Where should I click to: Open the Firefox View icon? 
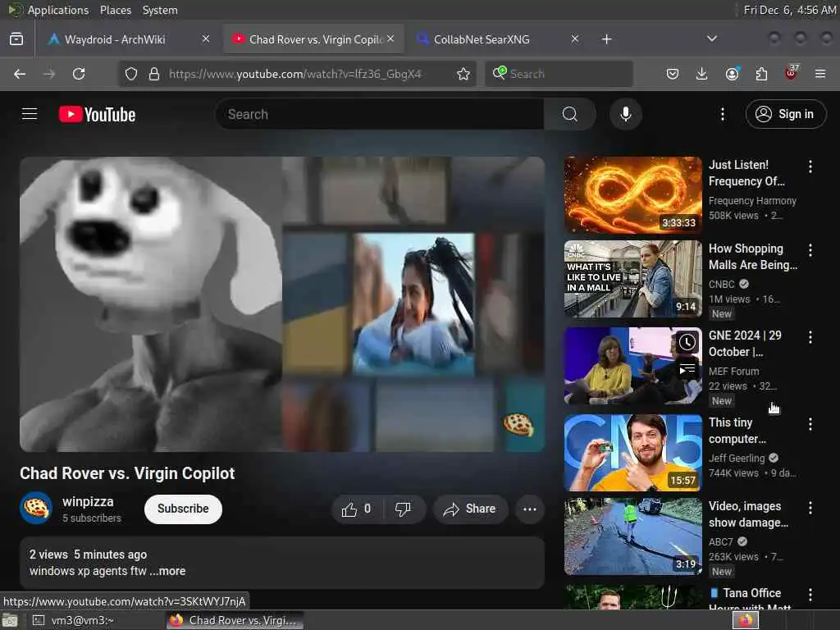(x=16, y=39)
